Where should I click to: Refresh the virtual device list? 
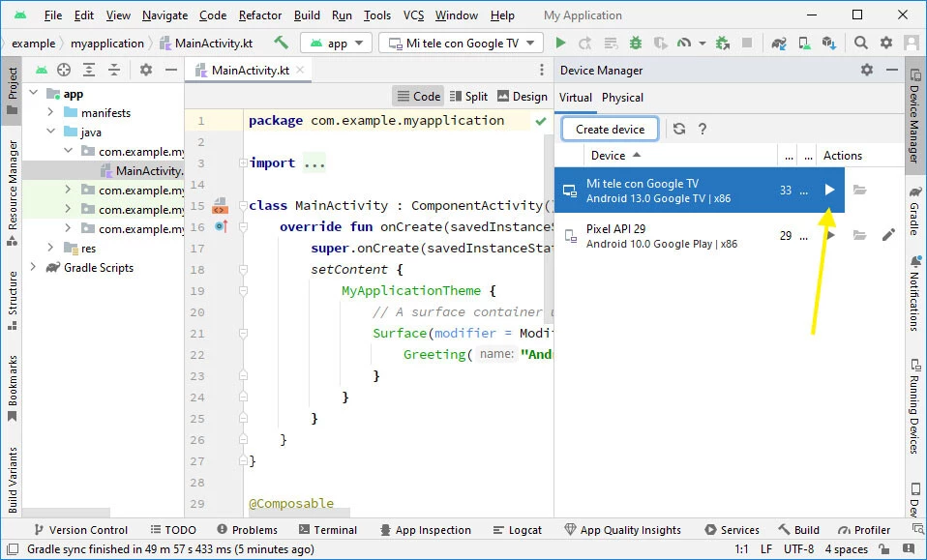(679, 129)
